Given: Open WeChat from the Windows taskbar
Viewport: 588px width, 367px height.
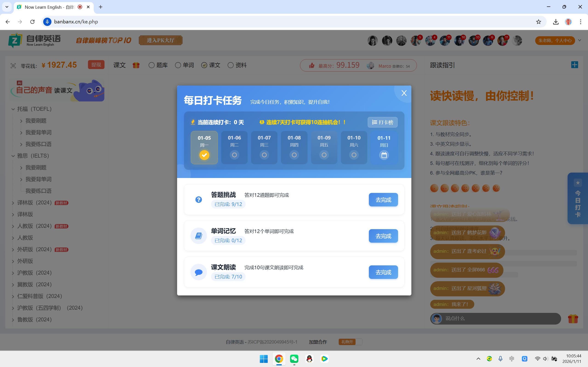Looking at the screenshot, I should coord(294,359).
